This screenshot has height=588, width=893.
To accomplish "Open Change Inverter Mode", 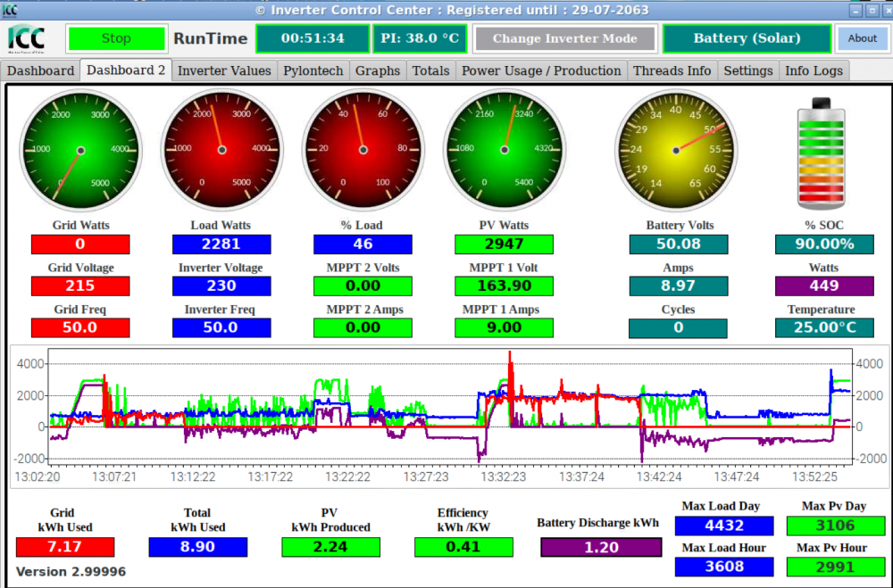I will pyautogui.click(x=565, y=38).
